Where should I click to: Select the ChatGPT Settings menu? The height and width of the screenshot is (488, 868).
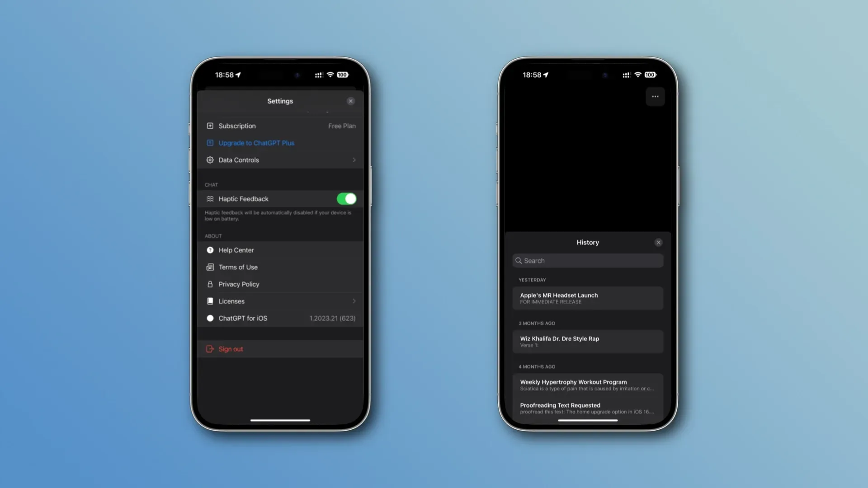(279, 101)
